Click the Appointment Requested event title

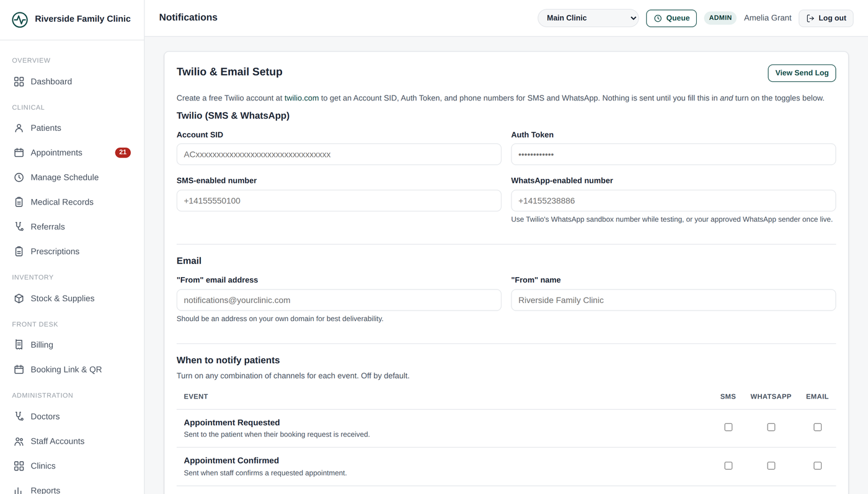pos(232,423)
